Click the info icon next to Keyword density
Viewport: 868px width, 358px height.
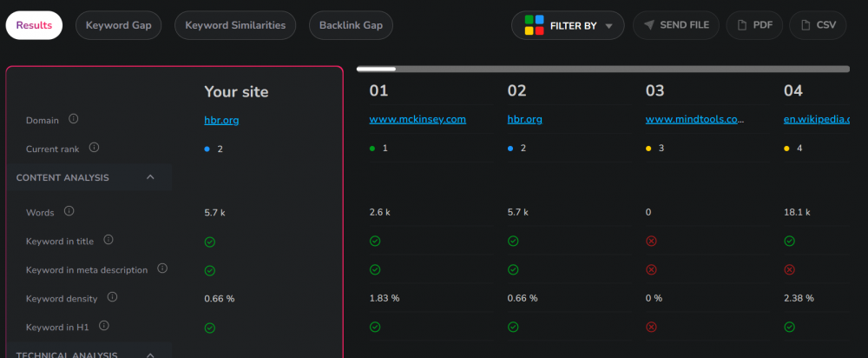pos(112,297)
